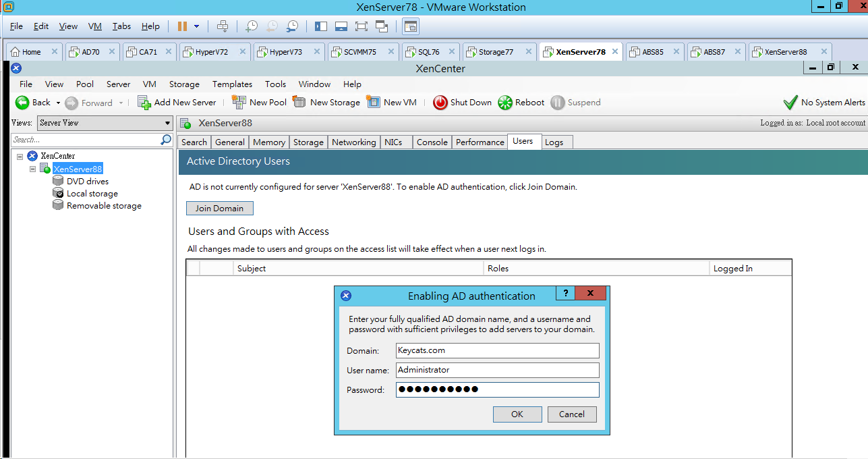868x459 pixels.
Task: Click the magnifier search icon
Action: pyautogui.click(x=166, y=140)
